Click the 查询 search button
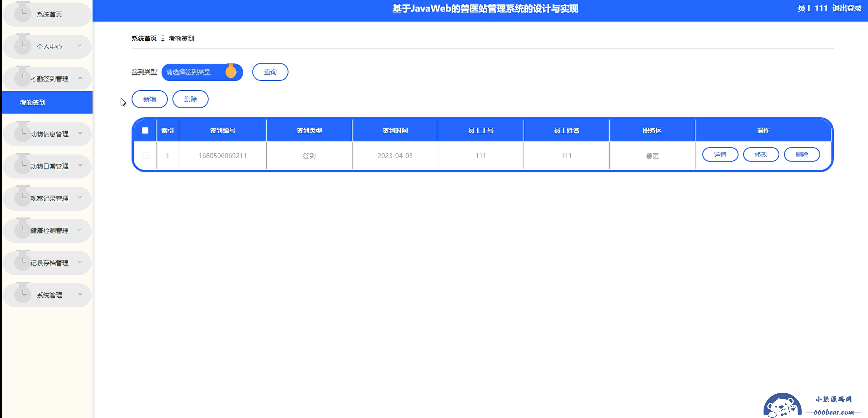The height and width of the screenshot is (418, 868). (270, 72)
